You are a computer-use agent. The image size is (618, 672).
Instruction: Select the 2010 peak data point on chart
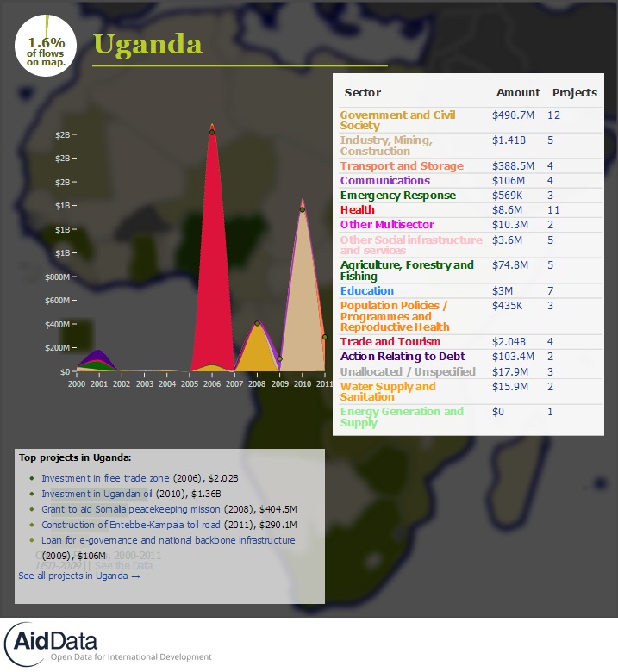coord(303,209)
